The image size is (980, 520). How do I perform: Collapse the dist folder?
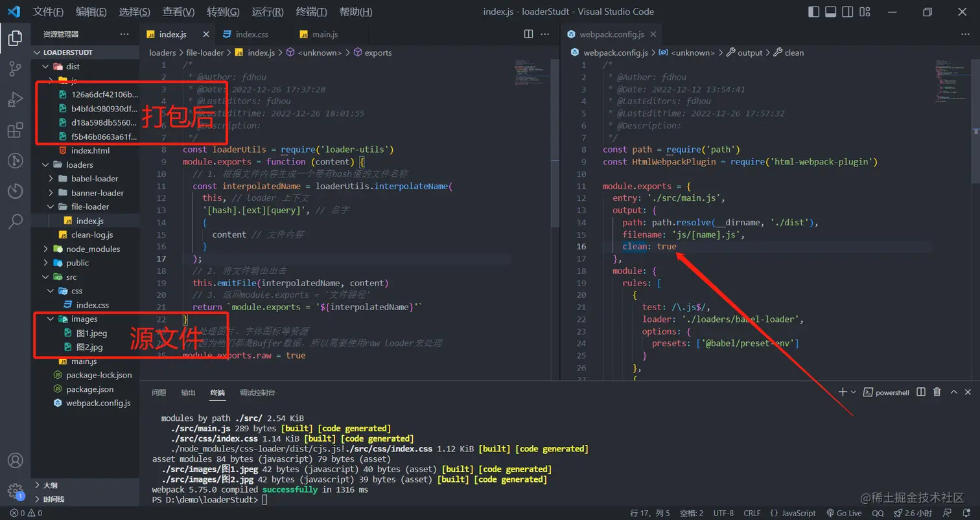(45, 67)
